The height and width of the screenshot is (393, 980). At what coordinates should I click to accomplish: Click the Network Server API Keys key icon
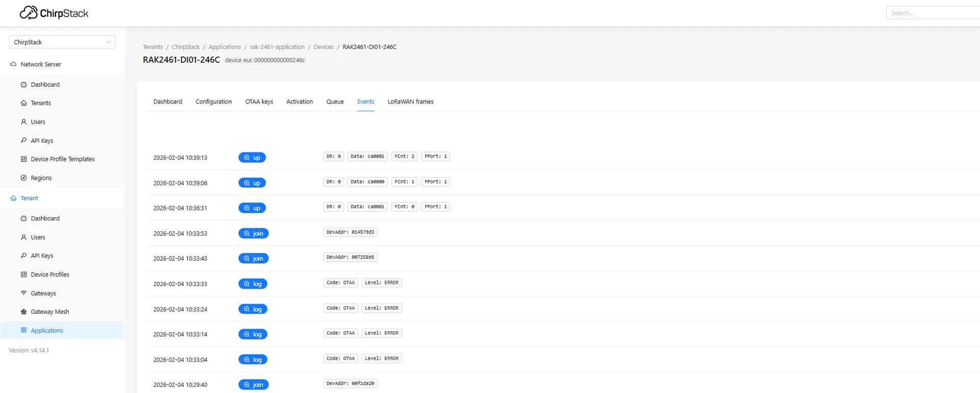[23, 140]
